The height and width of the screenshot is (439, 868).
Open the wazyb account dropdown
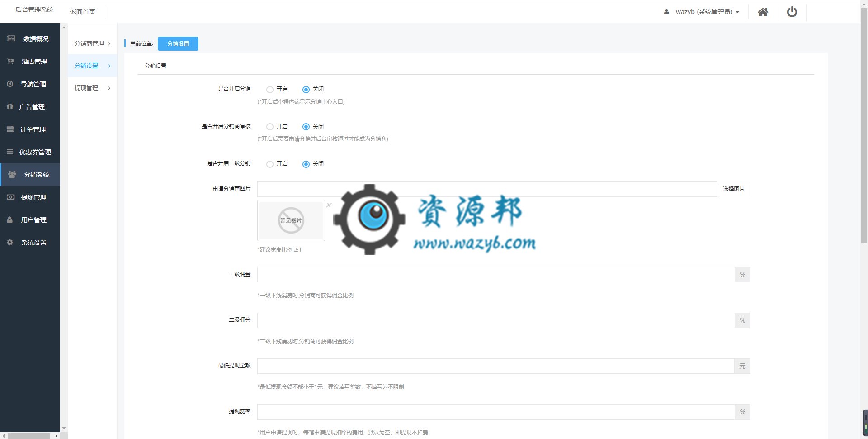[x=707, y=12]
